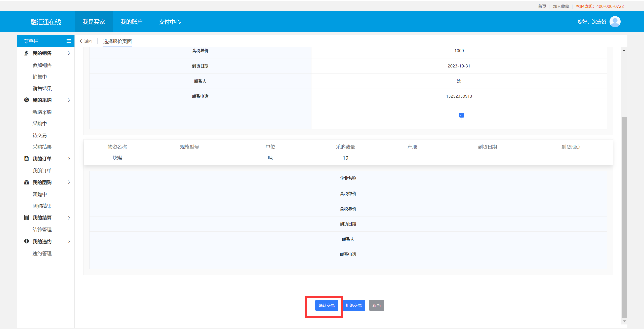This screenshot has height=329, width=644.
Task: Collapse the 我的结算 section chevron
Action: [69, 218]
